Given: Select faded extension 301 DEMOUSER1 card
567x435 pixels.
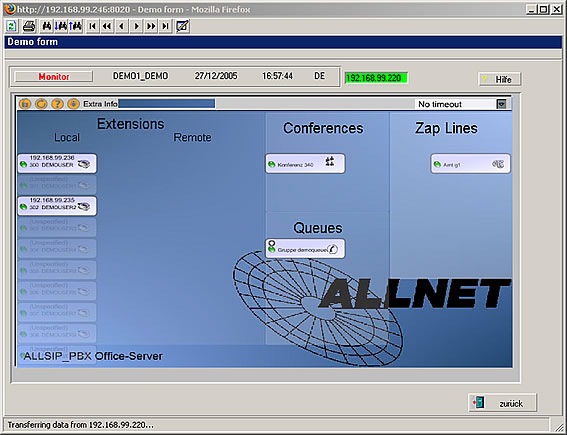Looking at the screenshot, I should pyautogui.click(x=57, y=185).
